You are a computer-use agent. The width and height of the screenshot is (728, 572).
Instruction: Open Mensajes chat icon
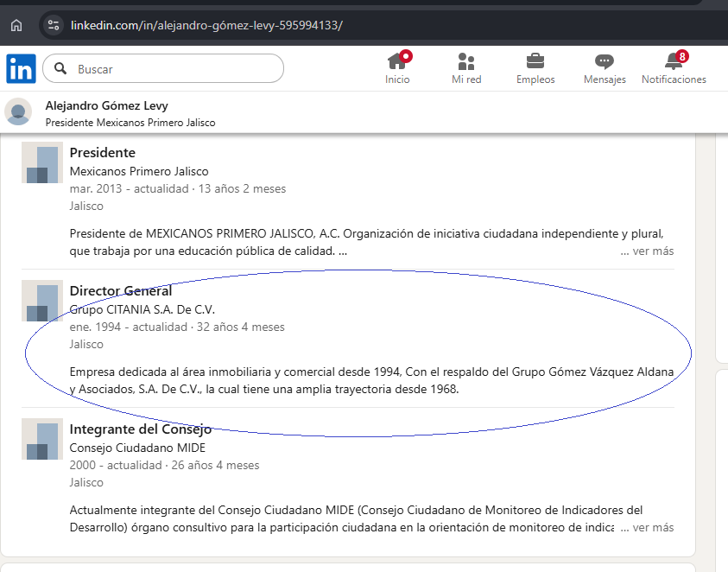pos(605,68)
